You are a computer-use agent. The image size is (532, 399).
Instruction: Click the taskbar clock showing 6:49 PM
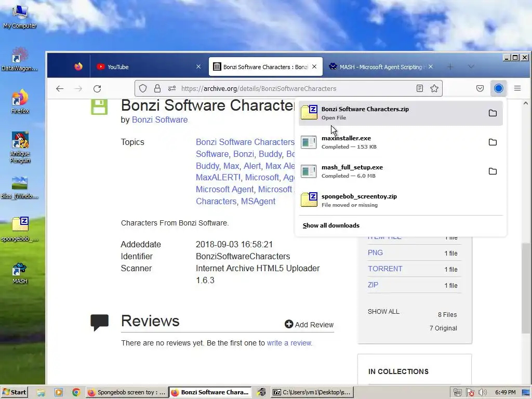505,392
